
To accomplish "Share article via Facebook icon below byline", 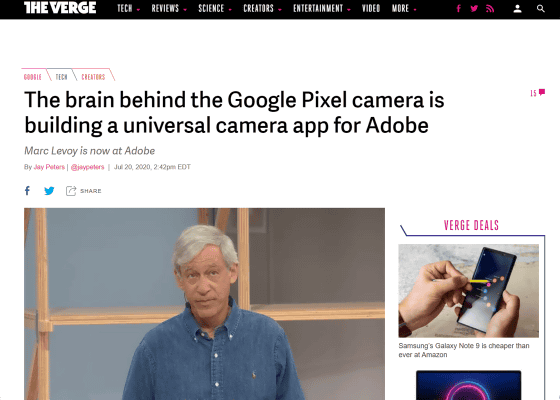I will point(27,191).
